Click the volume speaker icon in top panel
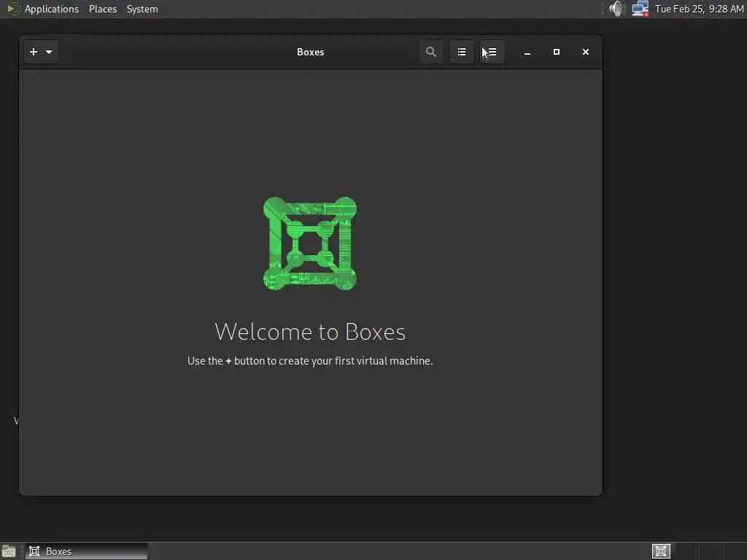747x560 pixels. point(616,9)
